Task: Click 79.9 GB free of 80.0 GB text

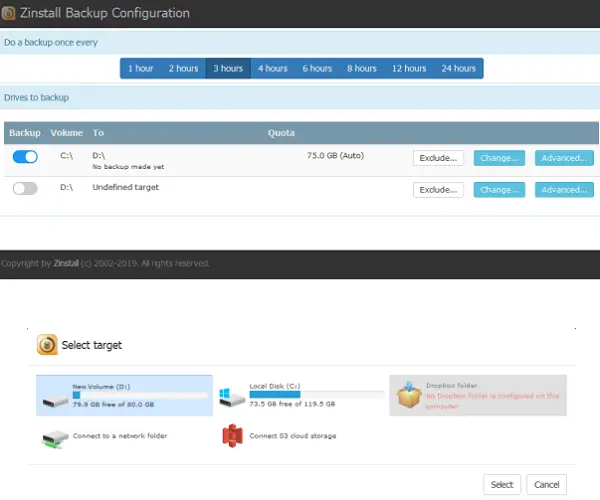Action: [113, 404]
